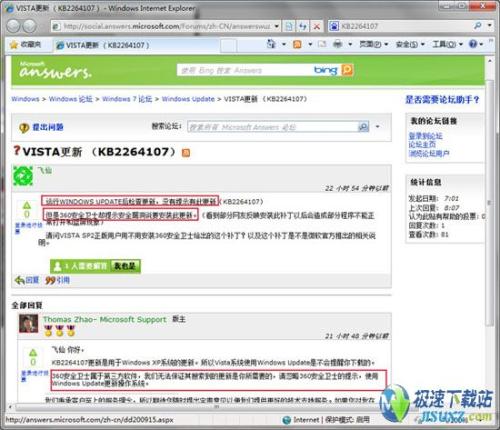
Task: Click the vertical scrollbar up arrow
Action: click(490, 61)
